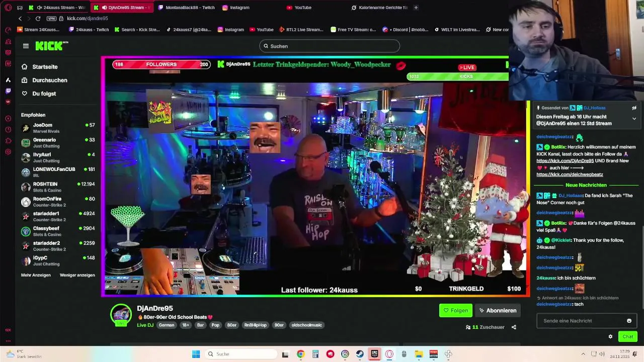The height and width of the screenshot is (362, 644).
Task: Open chat settings gear
Action: (x=610, y=337)
